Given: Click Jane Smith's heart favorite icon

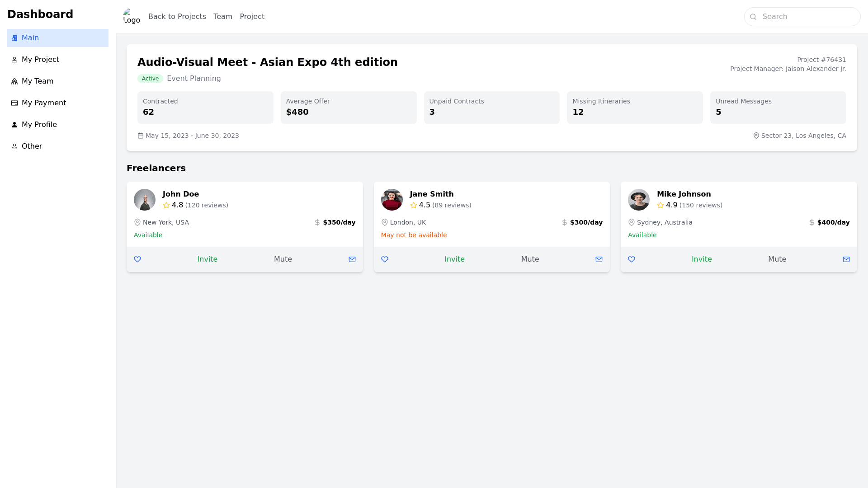Looking at the screenshot, I should pyautogui.click(x=385, y=259).
